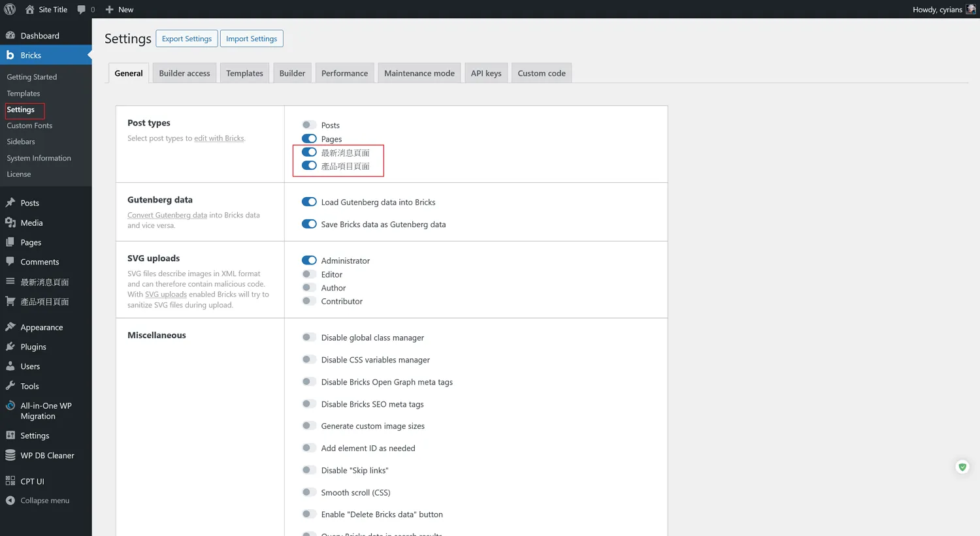Click the CPT UI grid icon

10,481
